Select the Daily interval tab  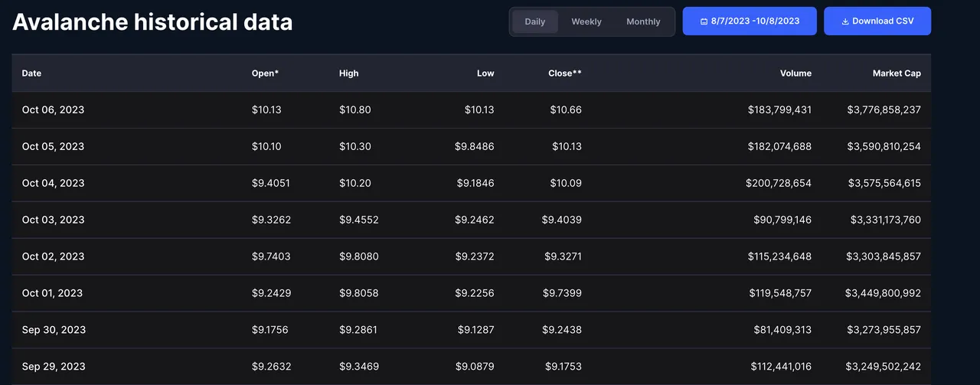[x=535, y=21]
